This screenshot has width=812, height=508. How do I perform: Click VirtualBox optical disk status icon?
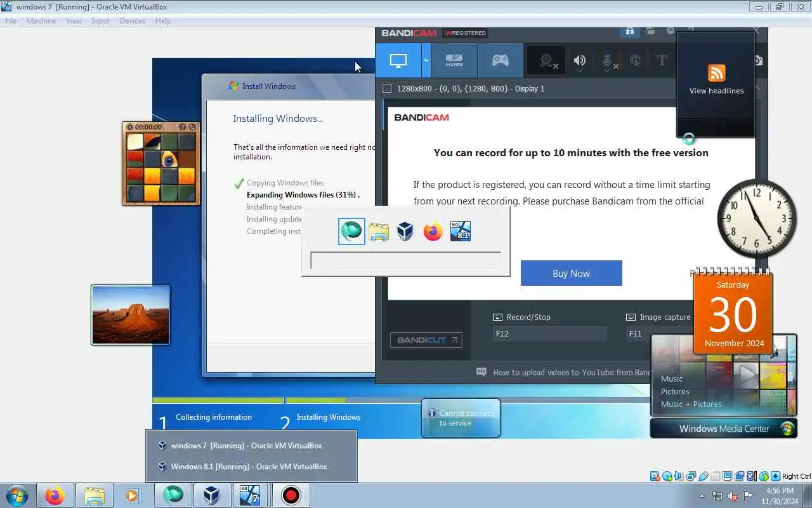pos(667,476)
